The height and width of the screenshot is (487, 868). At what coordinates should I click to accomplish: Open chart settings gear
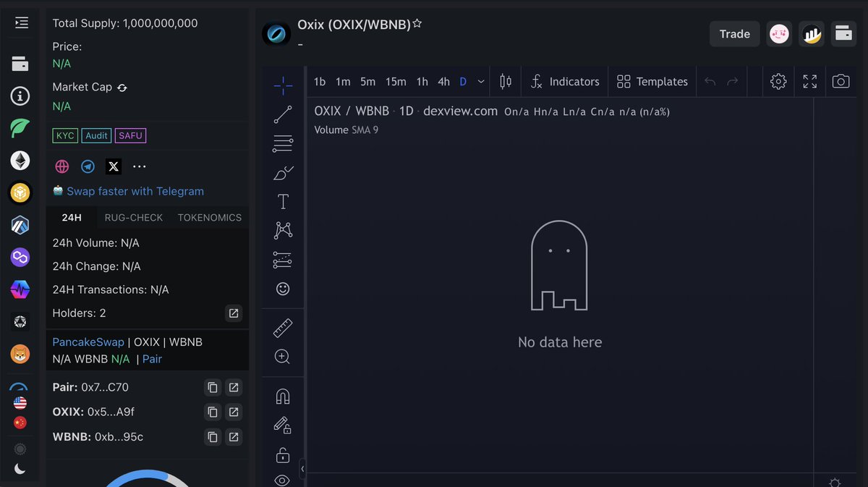(x=778, y=82)
